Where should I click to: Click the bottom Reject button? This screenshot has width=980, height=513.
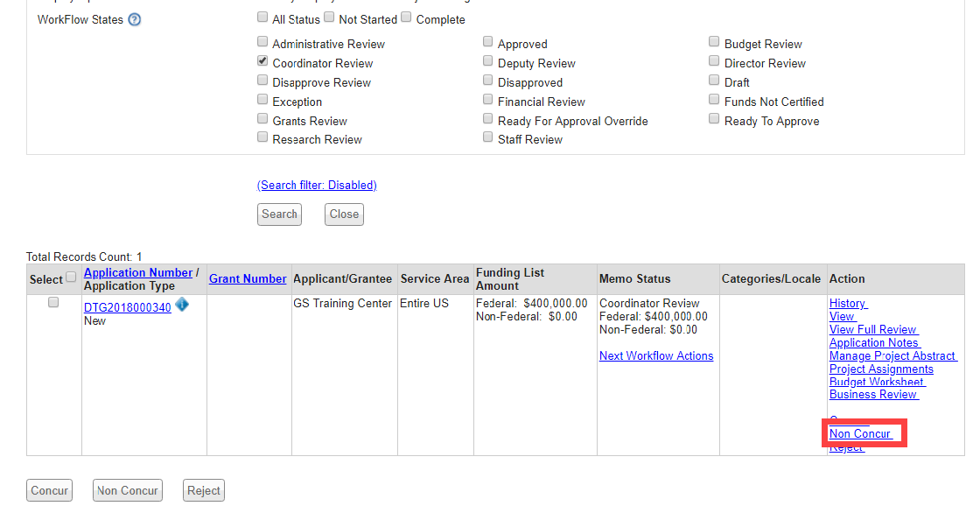point(203,491)
